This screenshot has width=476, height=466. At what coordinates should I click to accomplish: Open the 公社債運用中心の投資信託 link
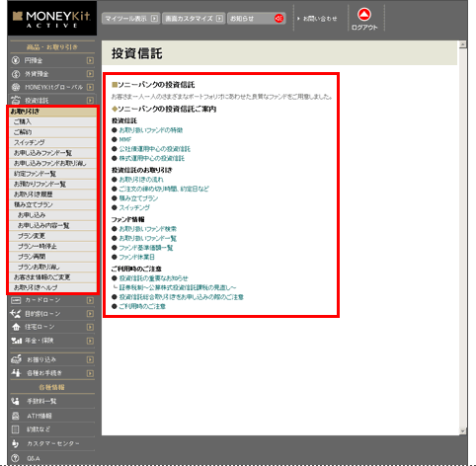point(154,149)
